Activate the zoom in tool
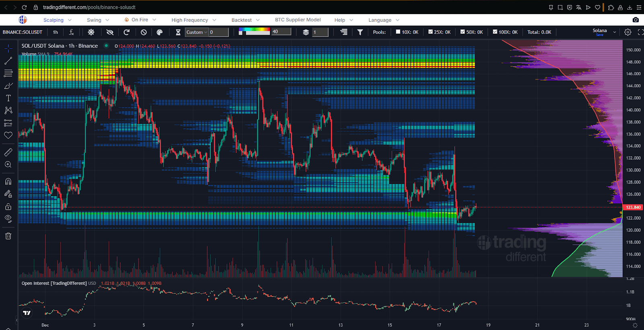Viewport: 644px width, 330px height. (x=8, y=165)
